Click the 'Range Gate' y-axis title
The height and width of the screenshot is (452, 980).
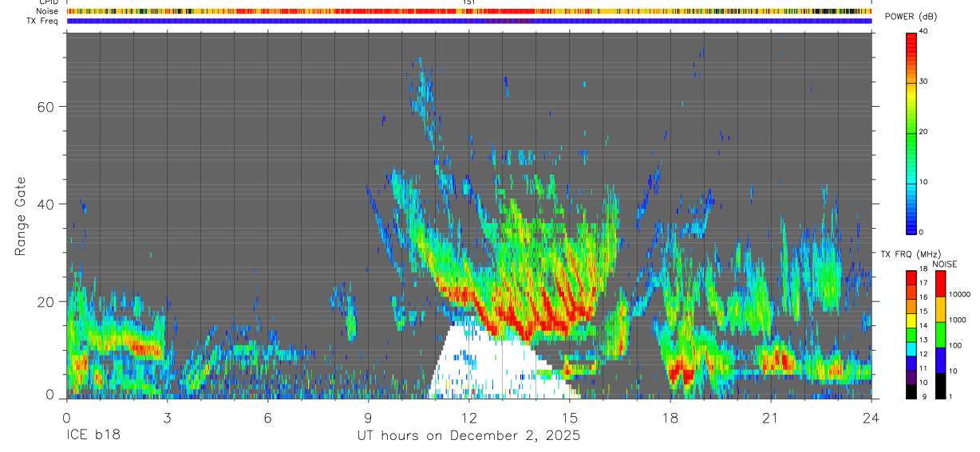pyautogui.click(x=21, y=215)
